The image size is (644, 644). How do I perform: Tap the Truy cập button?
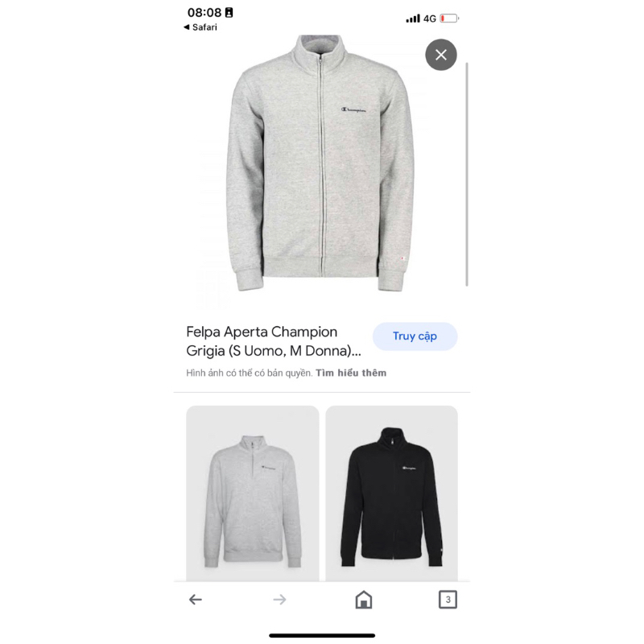point(415,336)
